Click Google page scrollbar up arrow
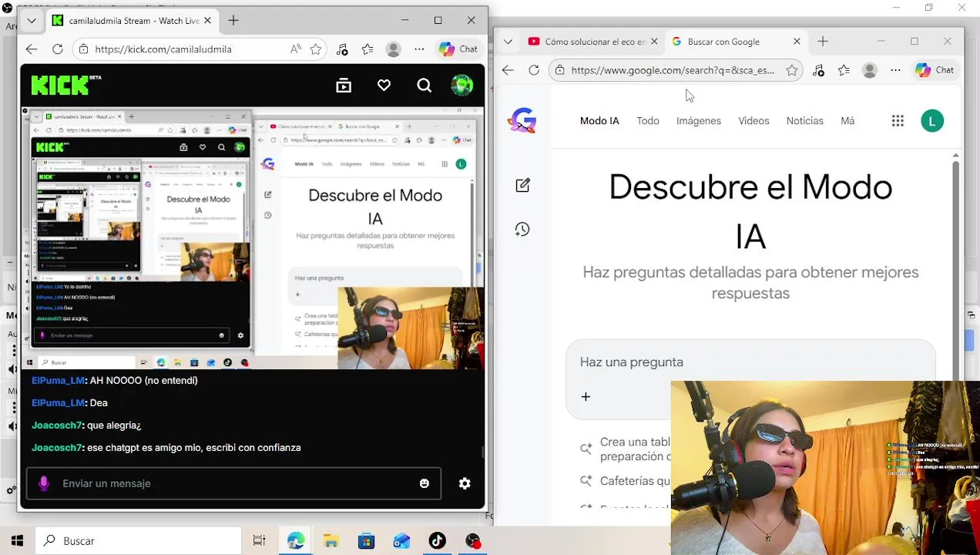The height and width of the screenshot is (555, 980). (x=955, y=156)
